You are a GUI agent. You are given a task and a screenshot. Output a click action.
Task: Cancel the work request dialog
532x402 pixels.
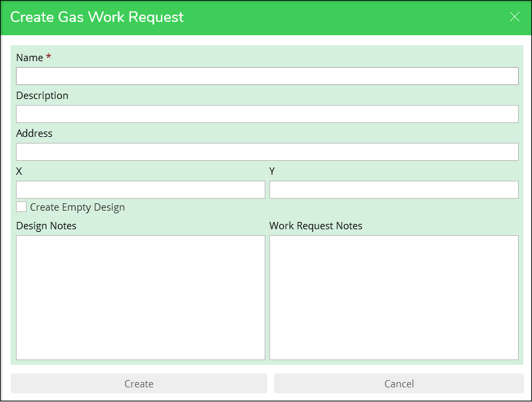398,383
